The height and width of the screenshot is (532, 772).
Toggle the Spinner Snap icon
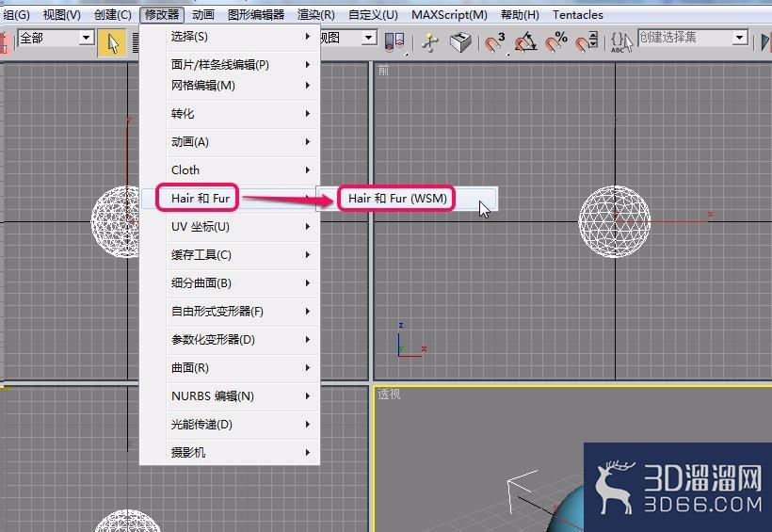[x=587, y=42]
